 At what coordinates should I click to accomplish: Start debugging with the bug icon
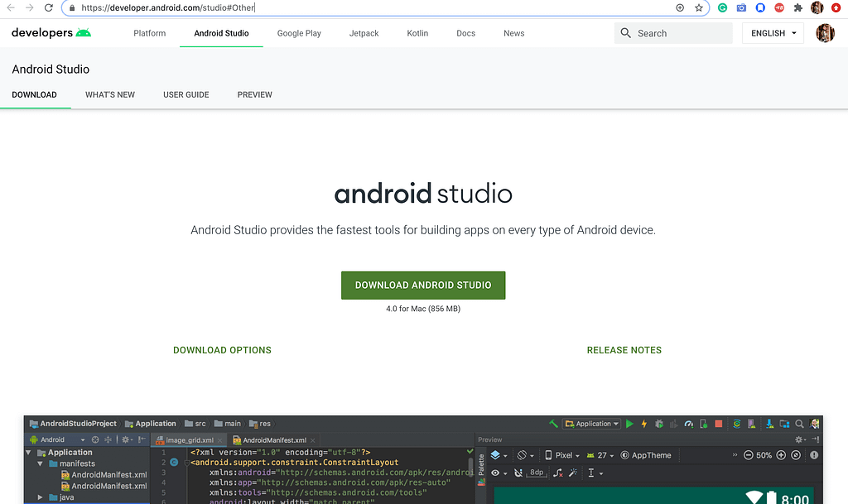[658, 424]
